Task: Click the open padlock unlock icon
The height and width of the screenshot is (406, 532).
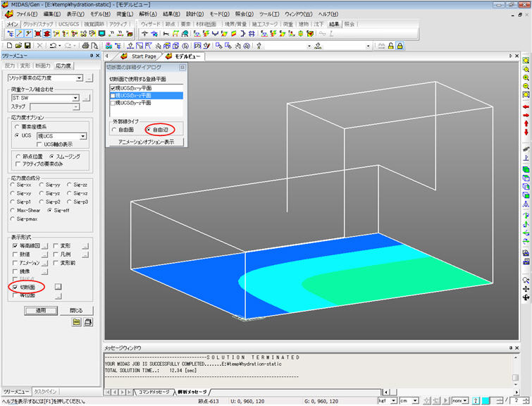Action: tap(391, 46)
